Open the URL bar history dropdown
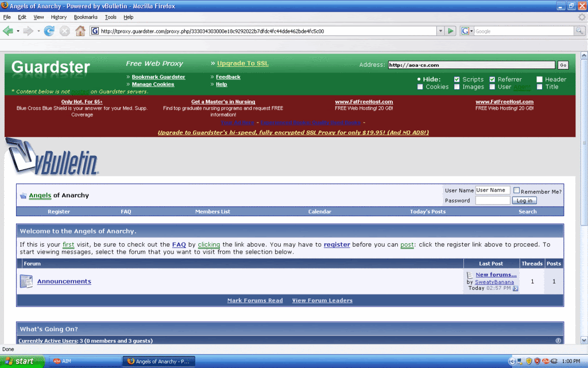The height and width of the screenshot is (368, 588). point(440,31)
